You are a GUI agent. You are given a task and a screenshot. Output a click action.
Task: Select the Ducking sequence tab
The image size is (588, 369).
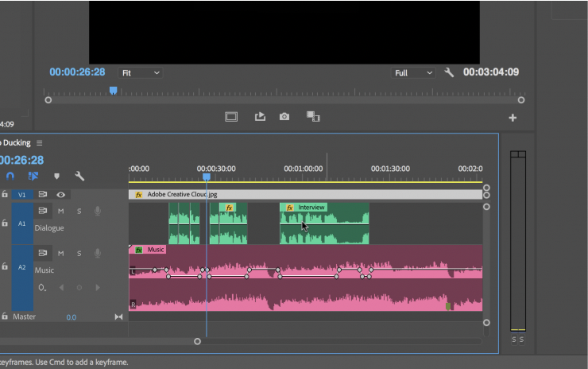[x=16, y=142]
